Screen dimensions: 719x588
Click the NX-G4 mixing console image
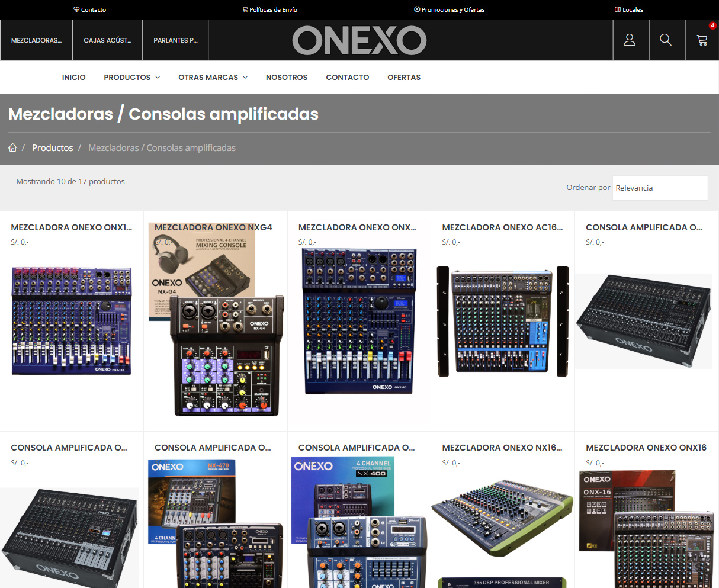(216, 320)
